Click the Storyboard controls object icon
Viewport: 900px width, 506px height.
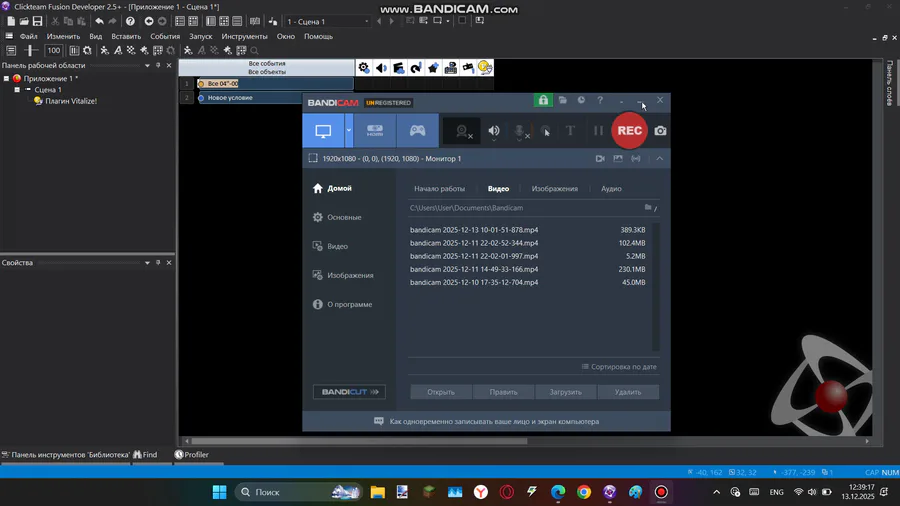398,68
